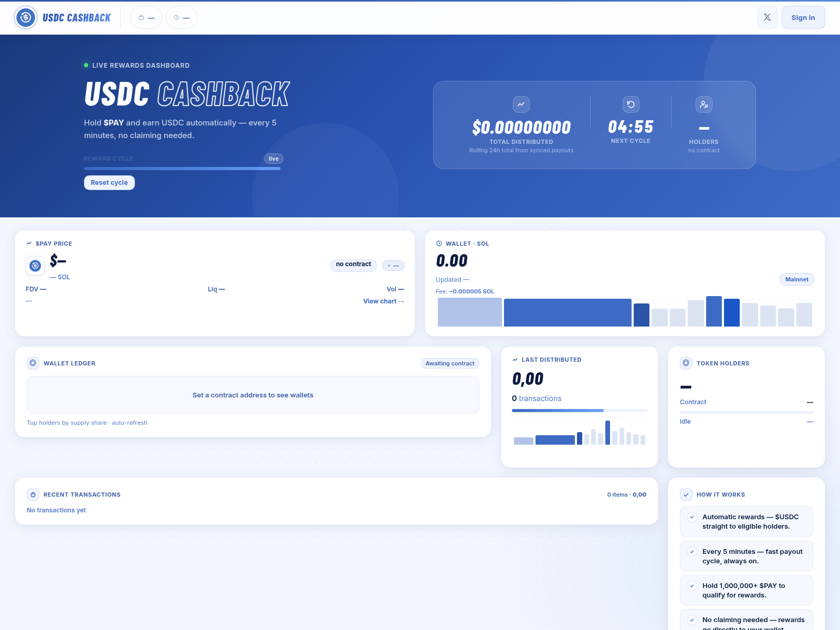Screen dimensions: 840x630
Task: Click the reward cycle progress bar
Action: click(182, 168)
